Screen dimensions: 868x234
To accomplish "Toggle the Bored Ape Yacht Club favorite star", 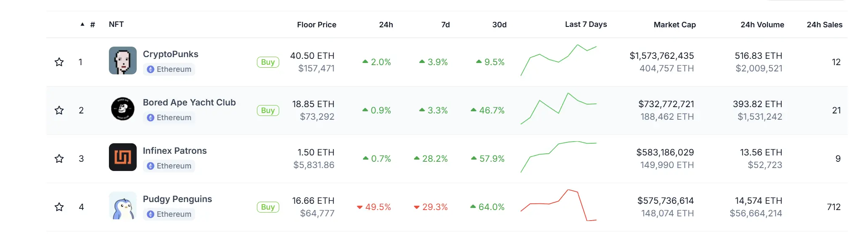I will click(59, 110).
